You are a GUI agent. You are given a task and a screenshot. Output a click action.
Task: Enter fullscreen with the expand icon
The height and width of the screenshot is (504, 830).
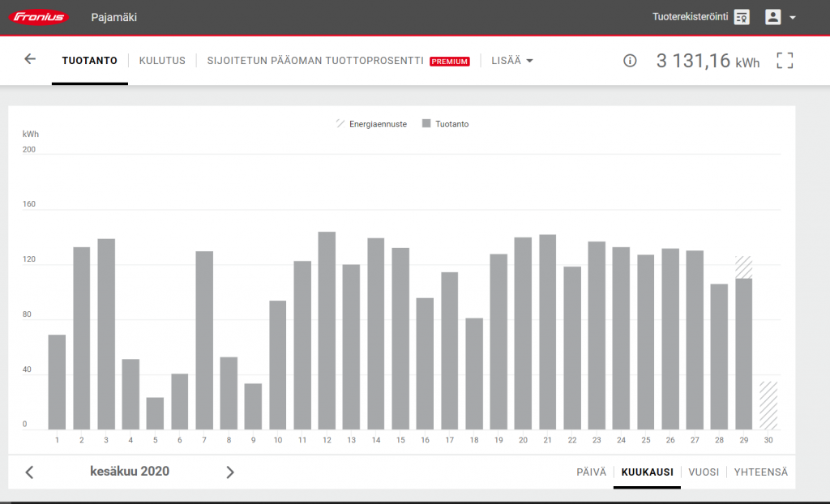[x=784, y=61]
